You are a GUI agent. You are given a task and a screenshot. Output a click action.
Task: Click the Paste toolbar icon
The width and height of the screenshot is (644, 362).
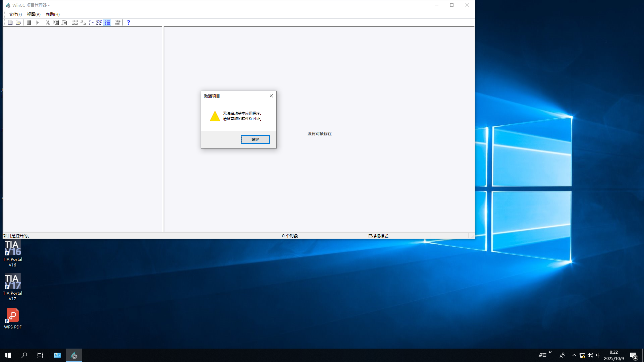pos(64,22)
